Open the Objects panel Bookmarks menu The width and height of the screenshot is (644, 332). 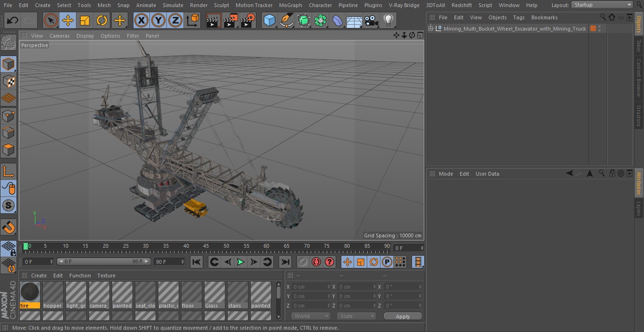pos(544,17)
